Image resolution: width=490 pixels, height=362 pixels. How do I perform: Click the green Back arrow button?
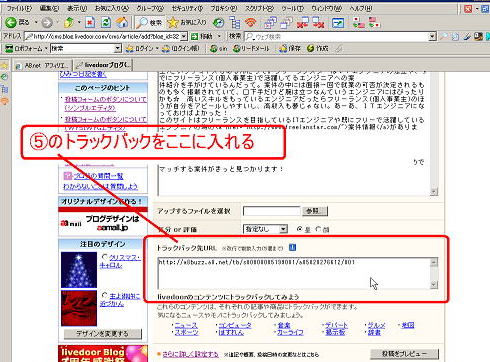[11, 22]
